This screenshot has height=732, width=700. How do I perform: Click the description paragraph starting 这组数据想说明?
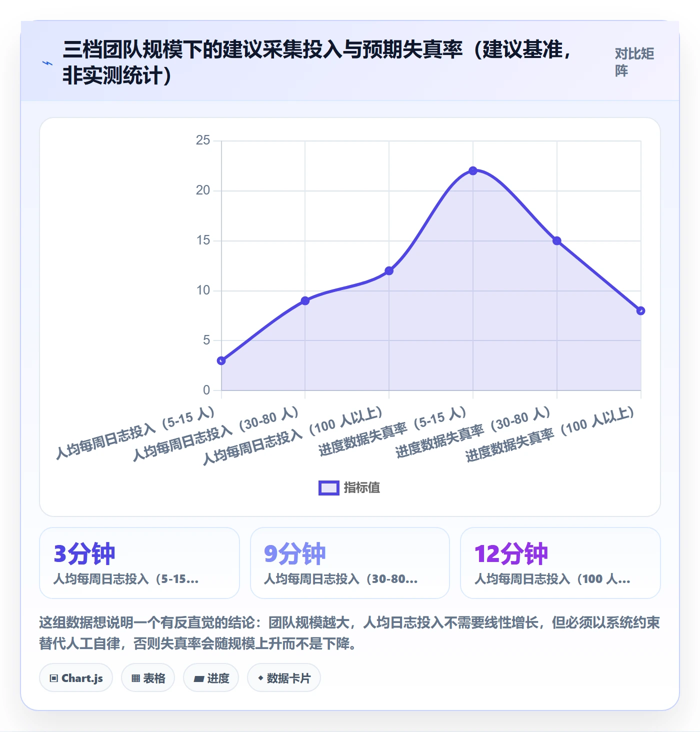click(349, 632)
